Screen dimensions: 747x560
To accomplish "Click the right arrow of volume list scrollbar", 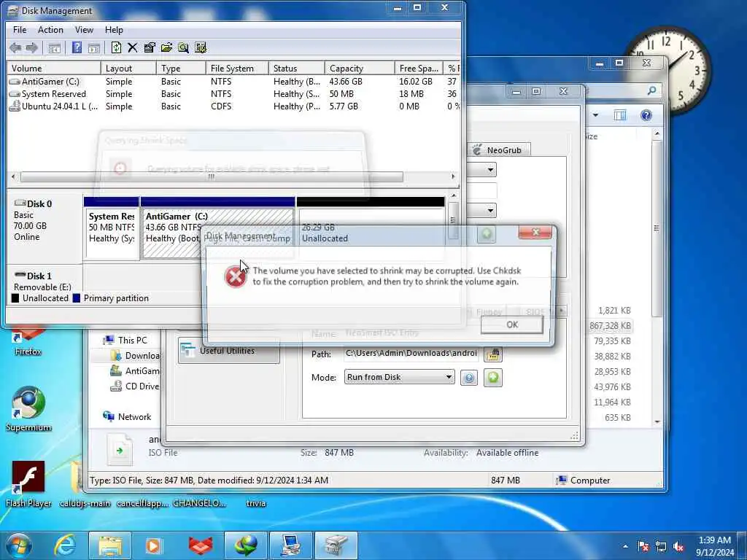I will coord(452,176).
